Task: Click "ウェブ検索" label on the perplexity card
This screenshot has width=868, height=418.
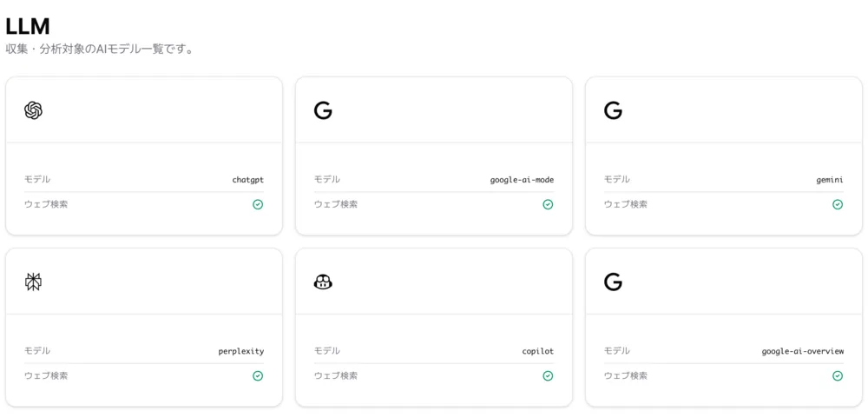Action: pos(46,375)
